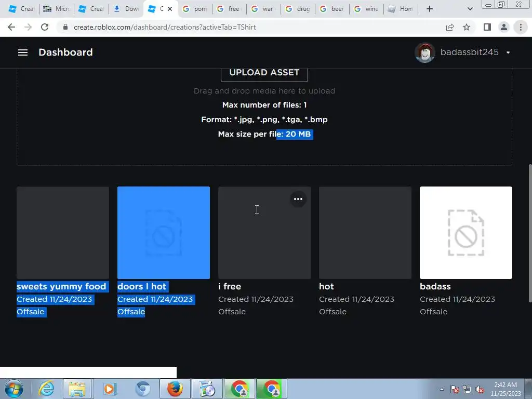Close the active Roblox tab
This screenshot has width=532, height=399.
click(170, 9)
